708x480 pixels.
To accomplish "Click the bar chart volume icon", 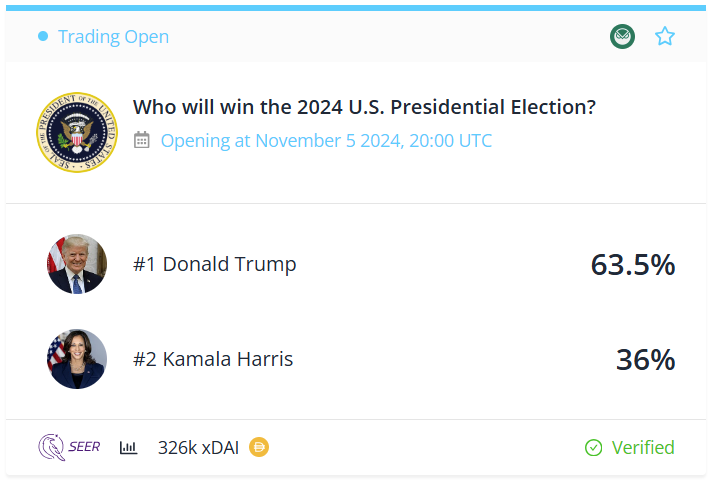I will click(128, 447).
